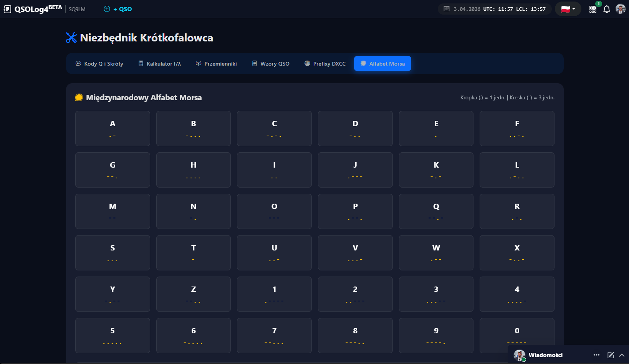Screen dimensions: 629x364
Task: Add a new contact with + QSO
Action: tap(118, 9)
